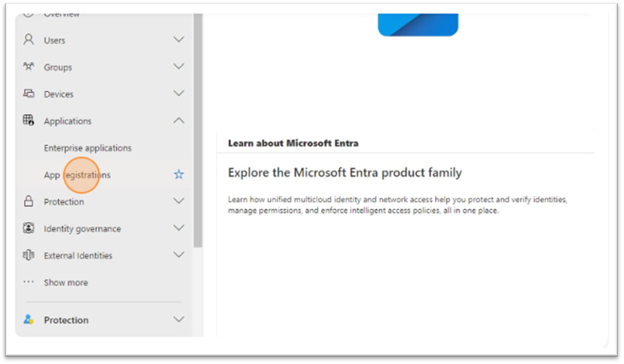Expand the Users section chevron

(x=179, y=40)
